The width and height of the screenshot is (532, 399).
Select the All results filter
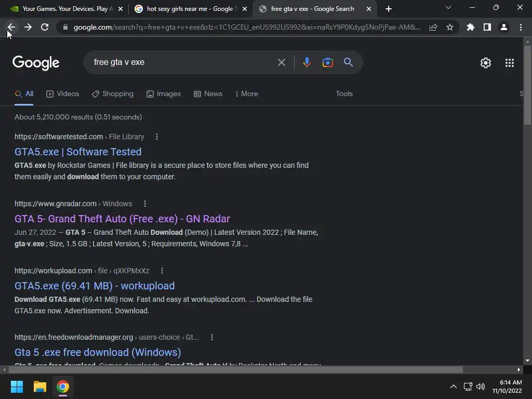click(24, 94)
